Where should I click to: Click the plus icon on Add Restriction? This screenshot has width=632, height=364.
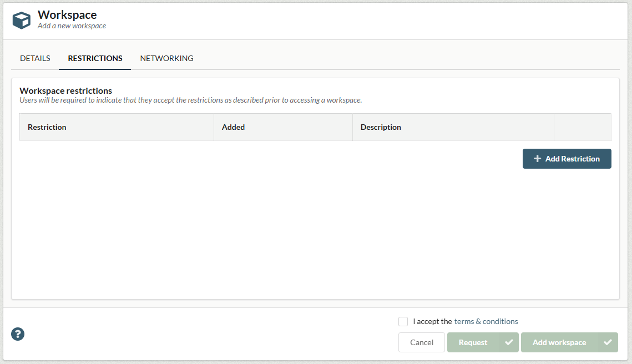537,159
